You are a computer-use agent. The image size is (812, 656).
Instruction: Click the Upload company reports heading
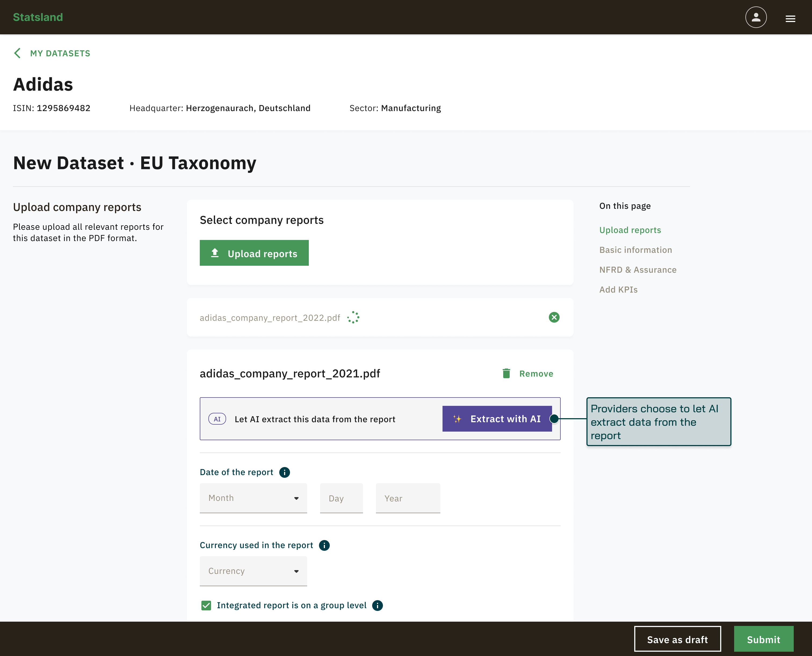[77, 207]
